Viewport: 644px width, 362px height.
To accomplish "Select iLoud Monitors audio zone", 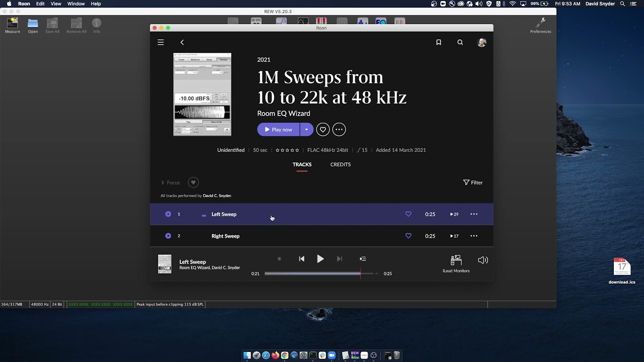I will click(x=456, y=263).
